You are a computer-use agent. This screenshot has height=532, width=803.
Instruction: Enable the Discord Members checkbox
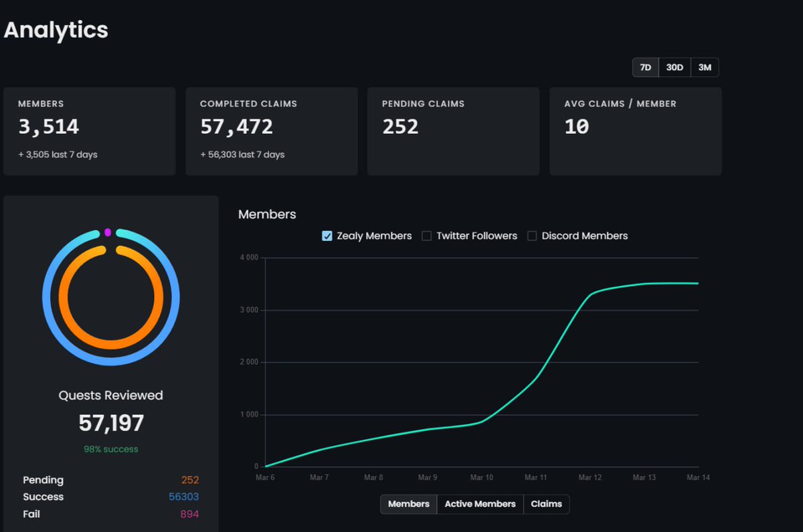pos(532,236)
